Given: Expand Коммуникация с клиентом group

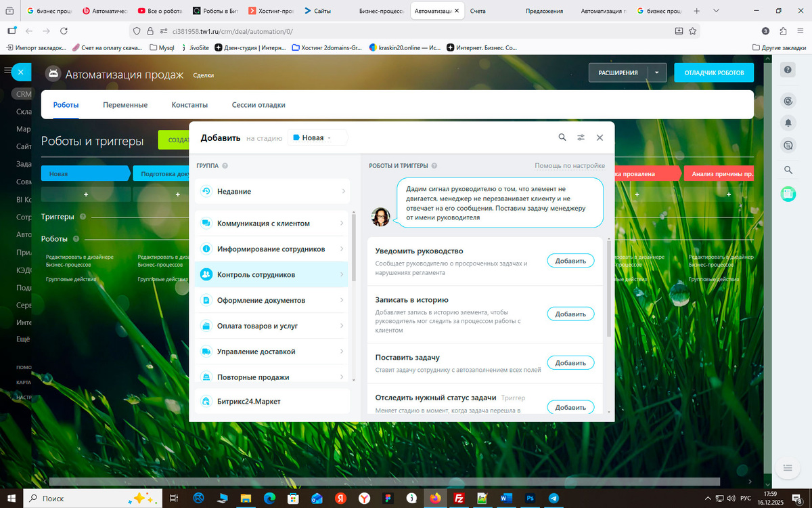Looking at the screenshot, I should pos(272,224).
